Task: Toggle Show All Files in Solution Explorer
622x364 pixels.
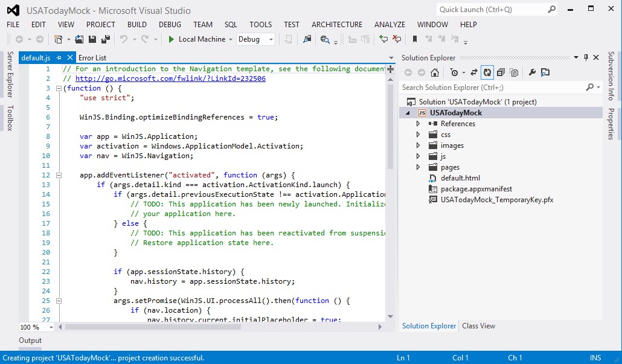Action: (x=515, y=72)
